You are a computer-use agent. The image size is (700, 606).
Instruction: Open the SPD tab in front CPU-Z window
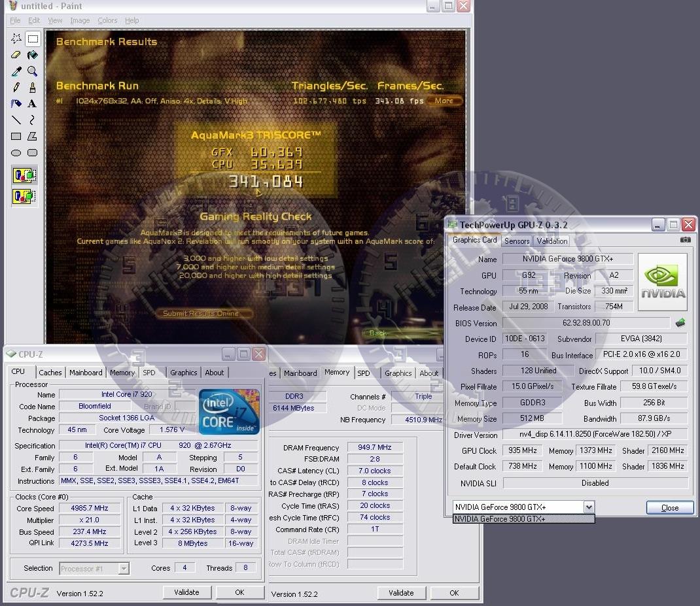[149, 373]
